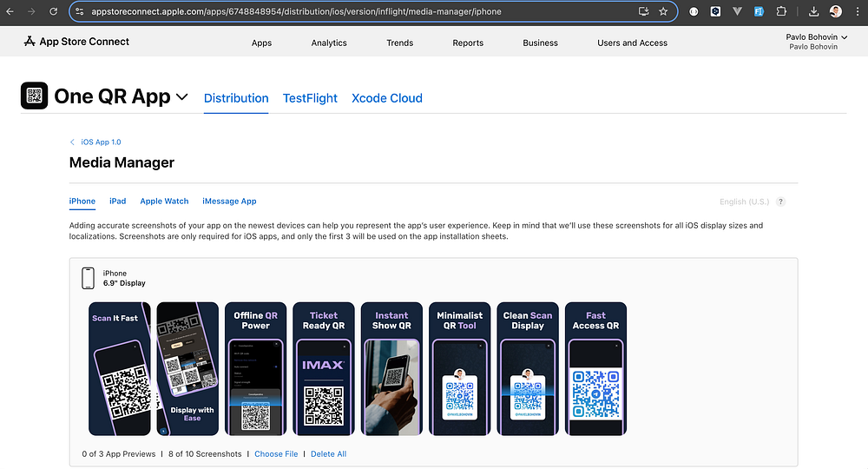Click the One QR App icon
The width and height of the screenshot is (868, 469).
point(35,96)
